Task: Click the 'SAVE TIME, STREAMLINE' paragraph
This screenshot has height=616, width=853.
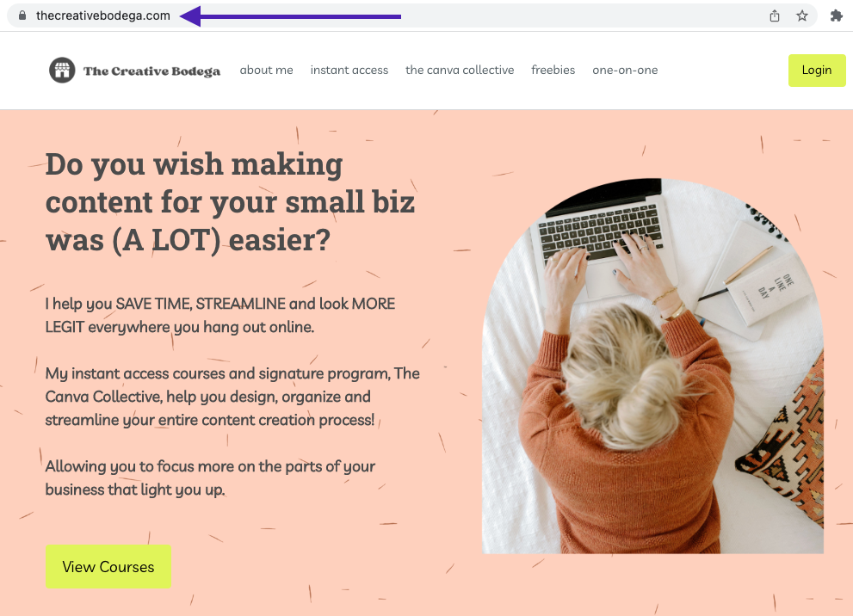Action: click(x=220, y=316)
